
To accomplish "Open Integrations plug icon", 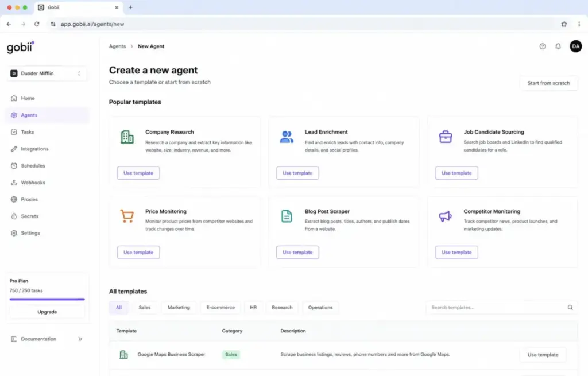I will [14, 149].
